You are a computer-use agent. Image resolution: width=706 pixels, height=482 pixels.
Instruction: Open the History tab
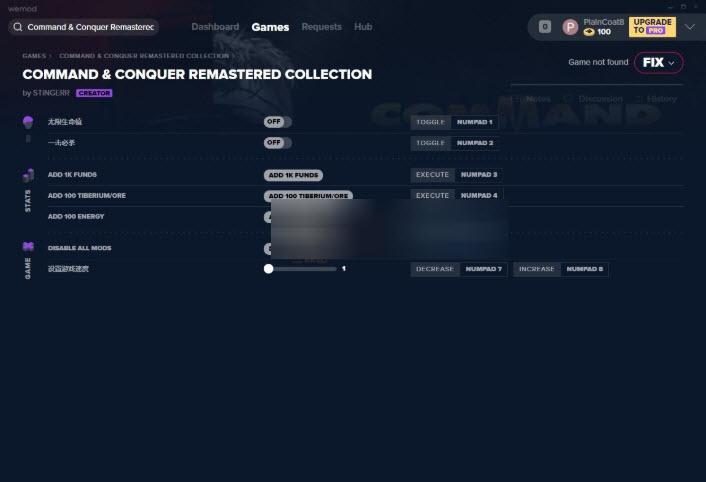pyautogui.click(x=661, y=99)
